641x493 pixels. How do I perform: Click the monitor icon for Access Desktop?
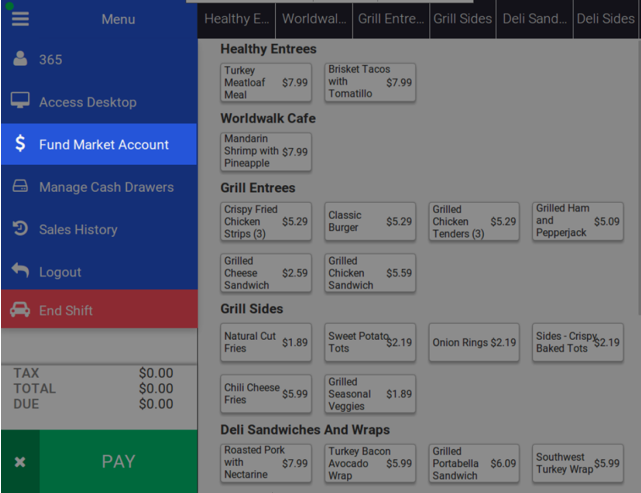tap(19, 102)
